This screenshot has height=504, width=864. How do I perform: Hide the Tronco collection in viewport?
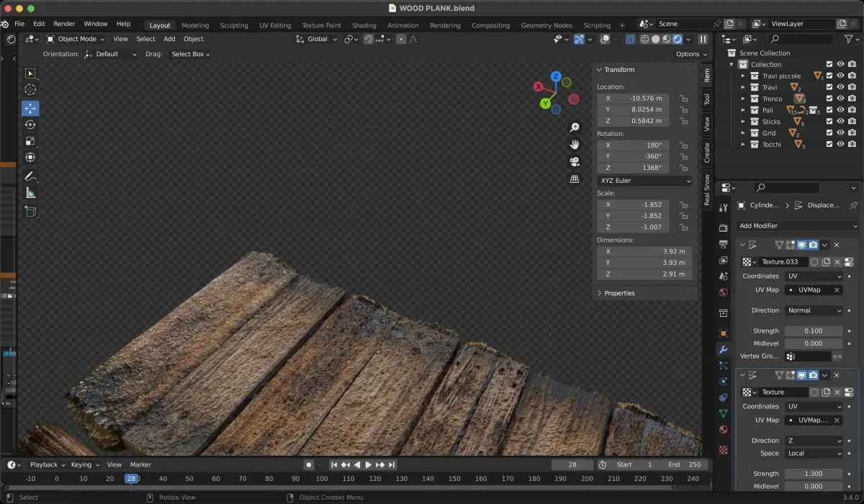(x=840, y=99)
